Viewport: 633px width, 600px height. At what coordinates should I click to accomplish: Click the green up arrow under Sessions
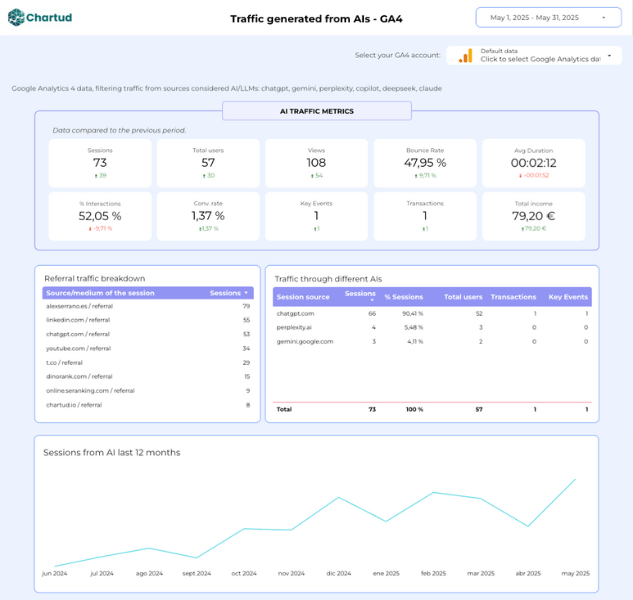coord(93,175)
